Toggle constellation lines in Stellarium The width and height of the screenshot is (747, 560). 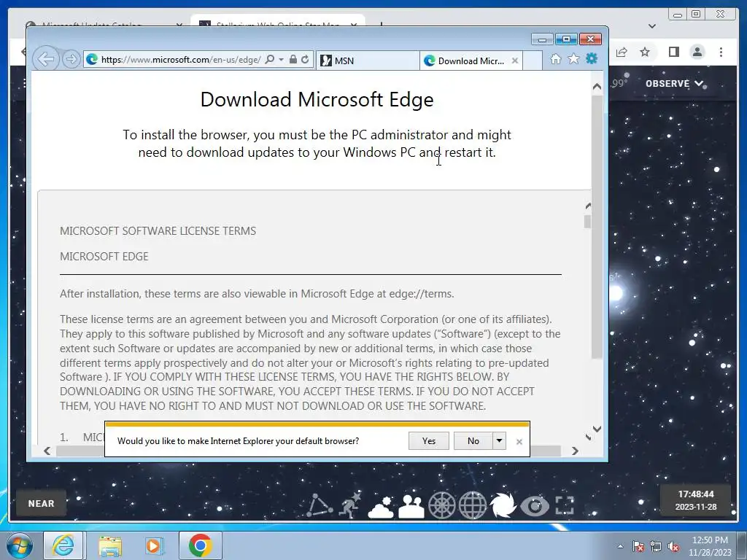tap(320, 505)
